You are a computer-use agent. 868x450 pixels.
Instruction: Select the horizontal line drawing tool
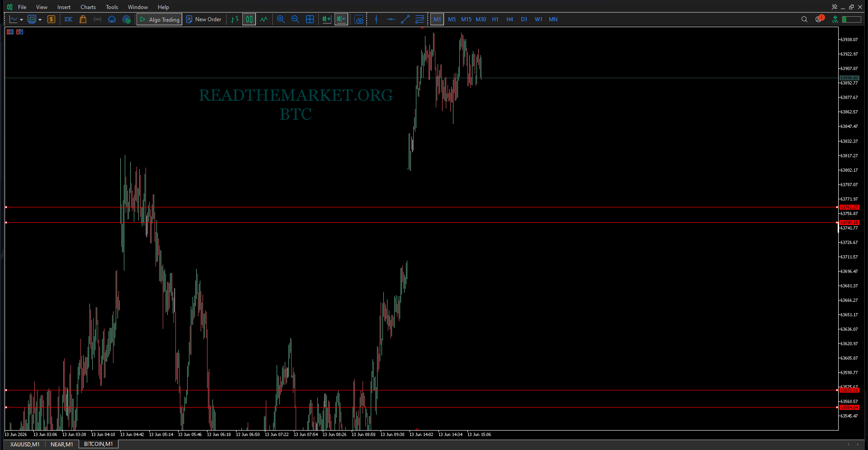[x=391, y=19]
